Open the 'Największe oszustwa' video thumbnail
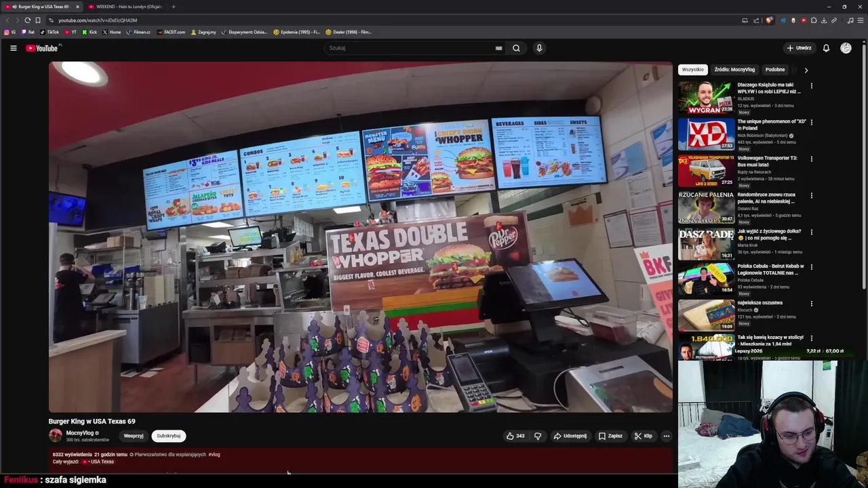This screenshot has height=488, width=868. pos(706,315)
